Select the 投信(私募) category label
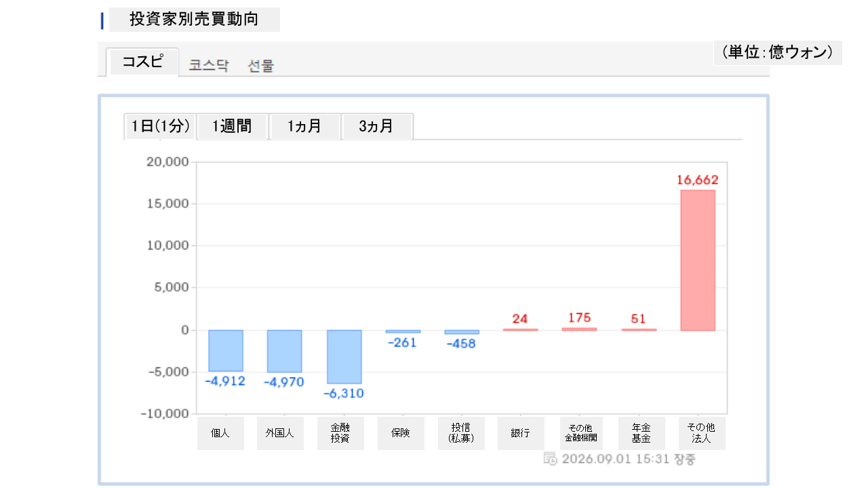The height and width of the screenshot is (488, 868). 461,433
